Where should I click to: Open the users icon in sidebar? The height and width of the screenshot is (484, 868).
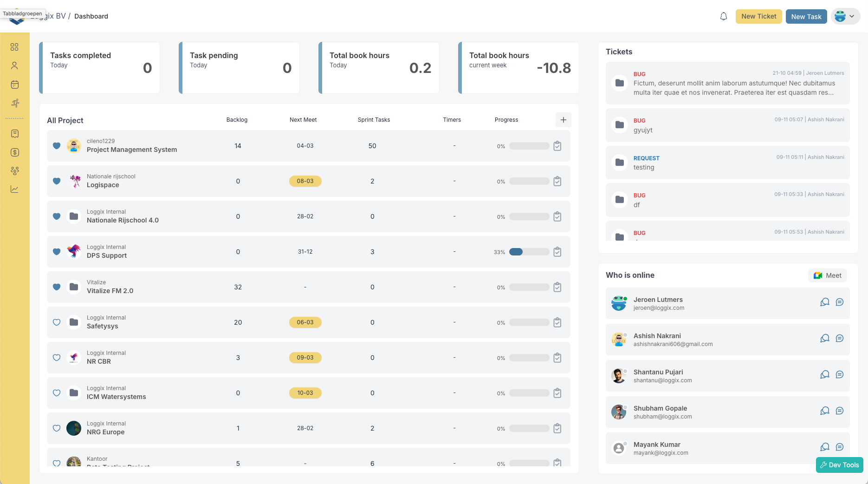pyautogui.click(x=15, y=65)
